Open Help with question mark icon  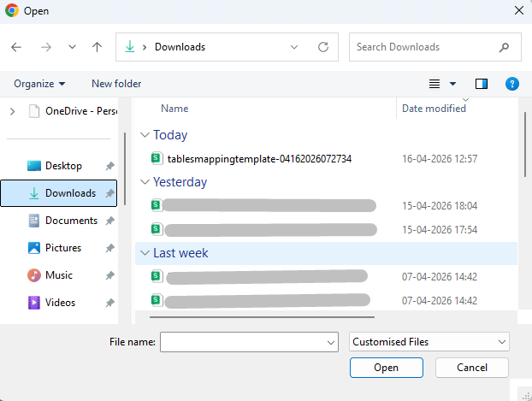(512, 84)
